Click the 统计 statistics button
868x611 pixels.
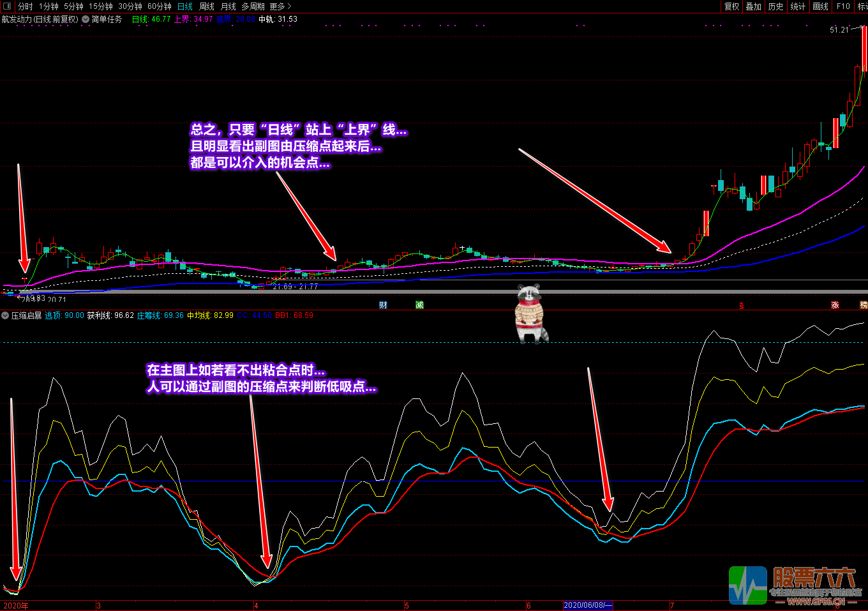[798, 6]
